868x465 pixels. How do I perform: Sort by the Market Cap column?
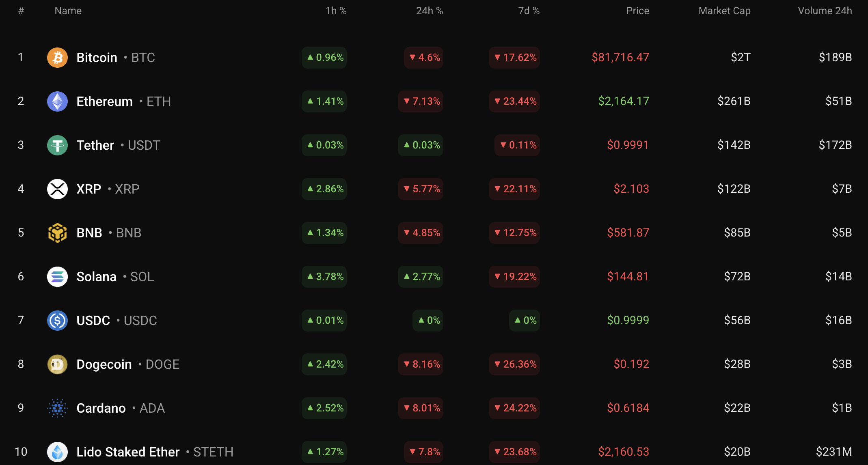click(x=724, y=11)
